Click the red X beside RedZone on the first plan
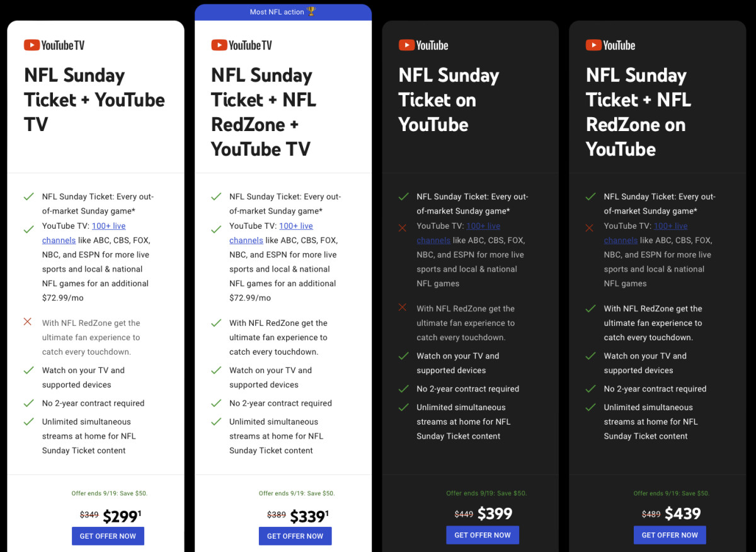 (x=27, y=321)
